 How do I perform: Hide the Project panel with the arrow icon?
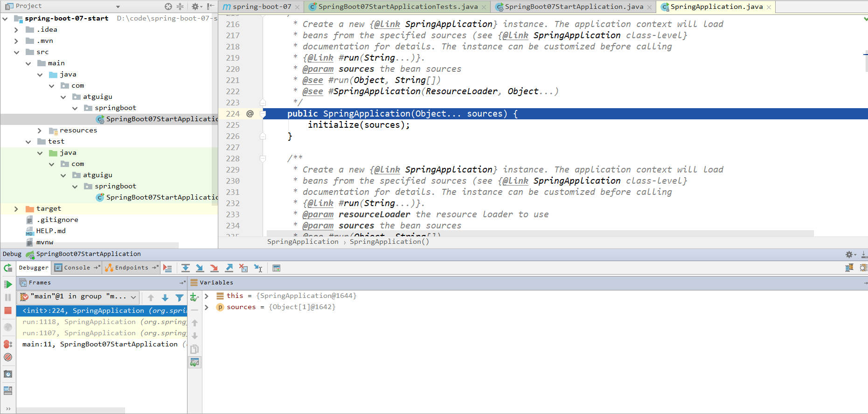(211, 7)
